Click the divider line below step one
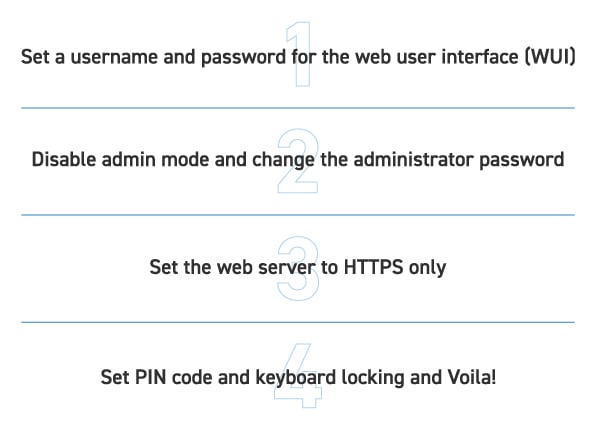Screen dimensions: 599x430 [x=298, y=108]
